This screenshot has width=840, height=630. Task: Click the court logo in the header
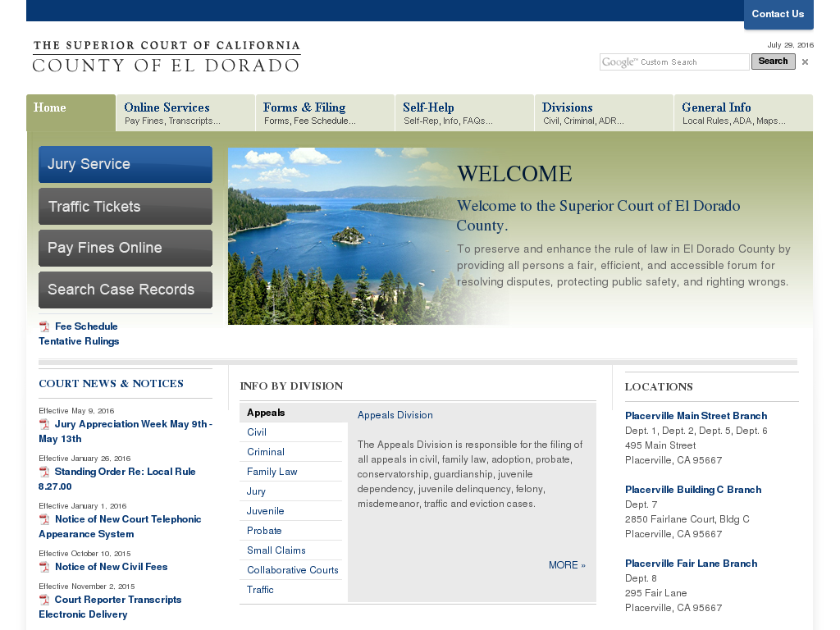point(166,57)
